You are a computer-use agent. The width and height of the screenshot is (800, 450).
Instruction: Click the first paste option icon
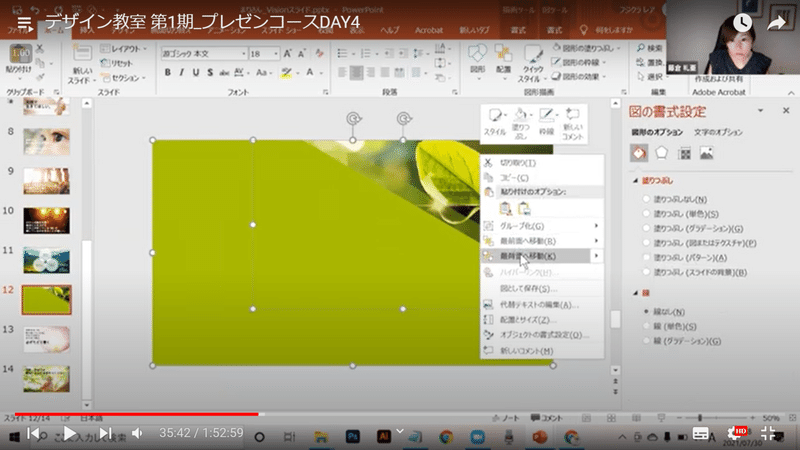[506, 208]
